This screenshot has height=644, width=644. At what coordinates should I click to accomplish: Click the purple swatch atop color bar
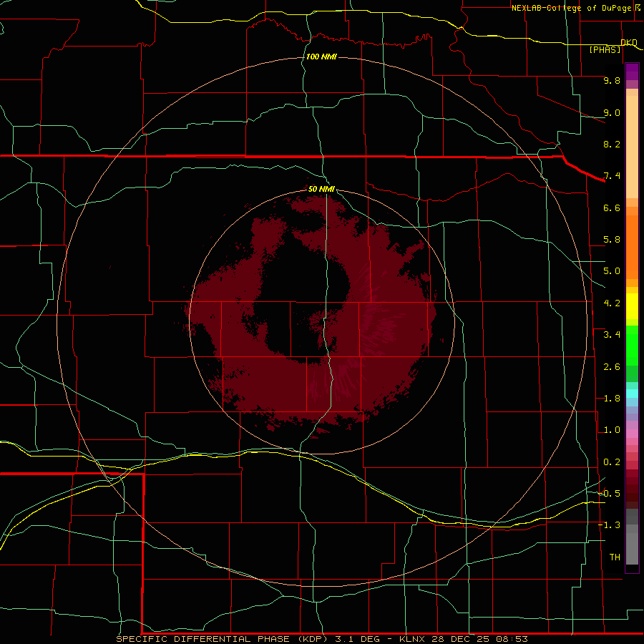tap(632, 72)
